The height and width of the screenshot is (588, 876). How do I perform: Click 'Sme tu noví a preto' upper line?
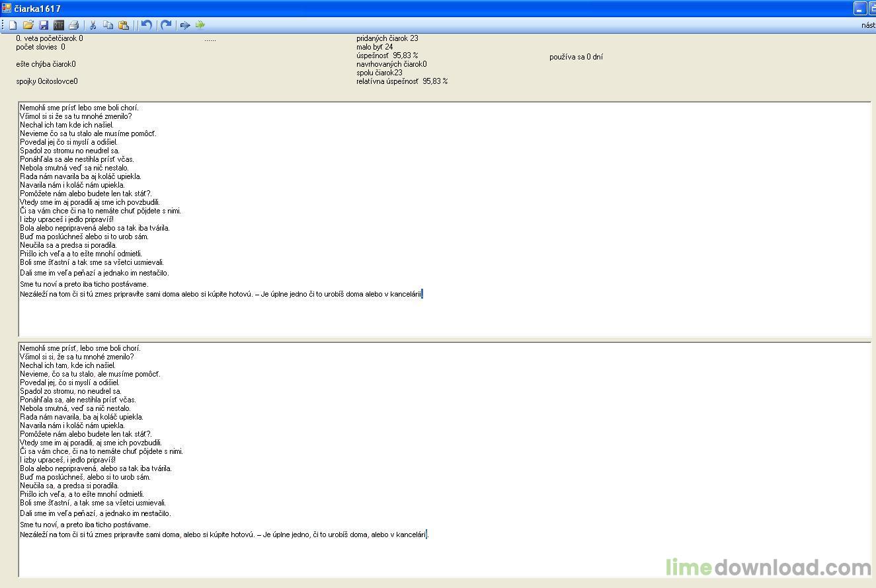click(84, 284)
